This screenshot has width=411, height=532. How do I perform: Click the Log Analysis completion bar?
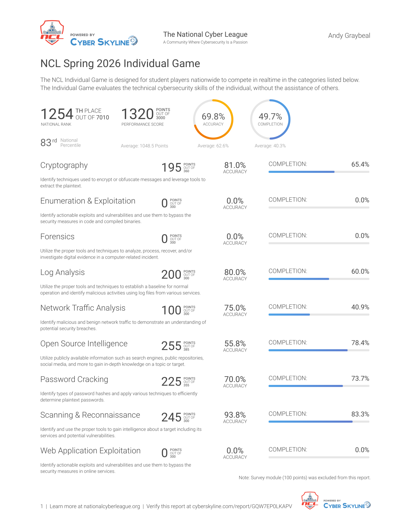(319, 279)
